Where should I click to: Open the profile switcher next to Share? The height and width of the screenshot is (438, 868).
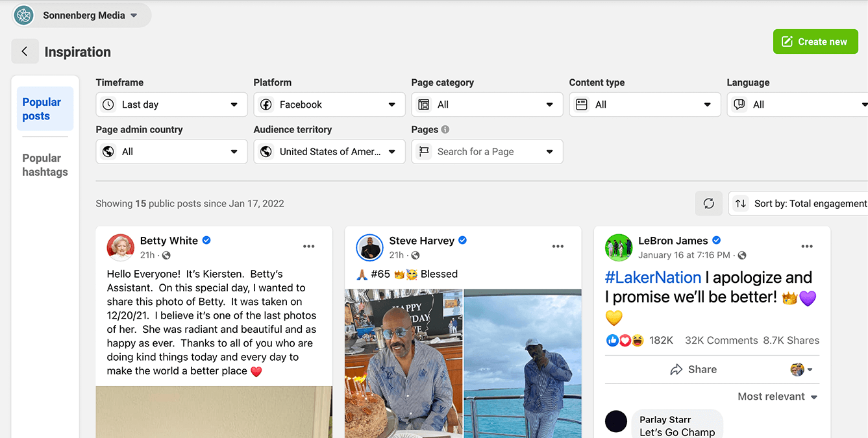pyautogui.click(x=802, y=369)
